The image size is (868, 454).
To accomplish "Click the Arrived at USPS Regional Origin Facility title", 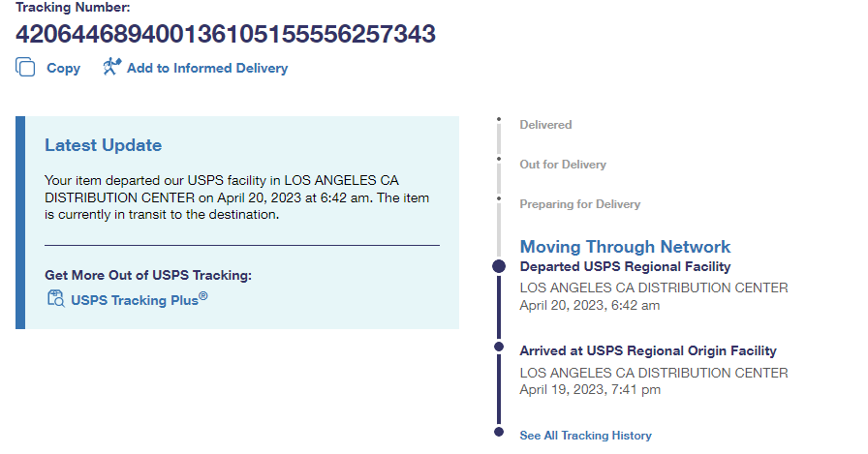I will [x=648, y=351].
